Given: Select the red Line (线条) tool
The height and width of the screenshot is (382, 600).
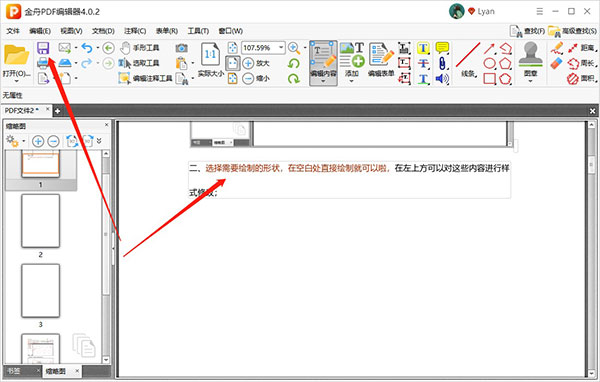Looking at the screenshot, I should [x=468, y=60].
